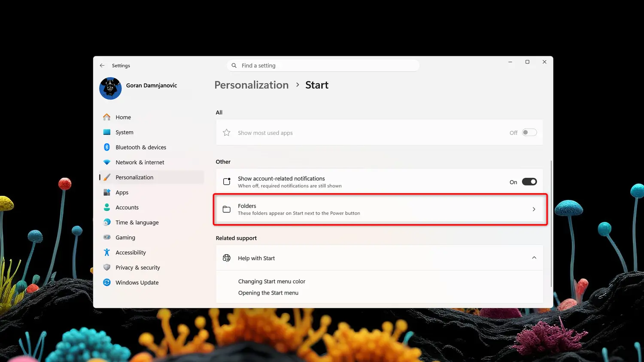Focus the Find a setting search box
Image resolution: width=644 pixels, height=362 pixels.
[x=323, y=66]
